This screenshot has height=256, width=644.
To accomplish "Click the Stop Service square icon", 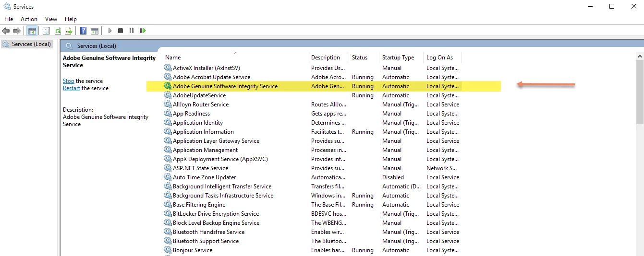I will coord(121,31).
